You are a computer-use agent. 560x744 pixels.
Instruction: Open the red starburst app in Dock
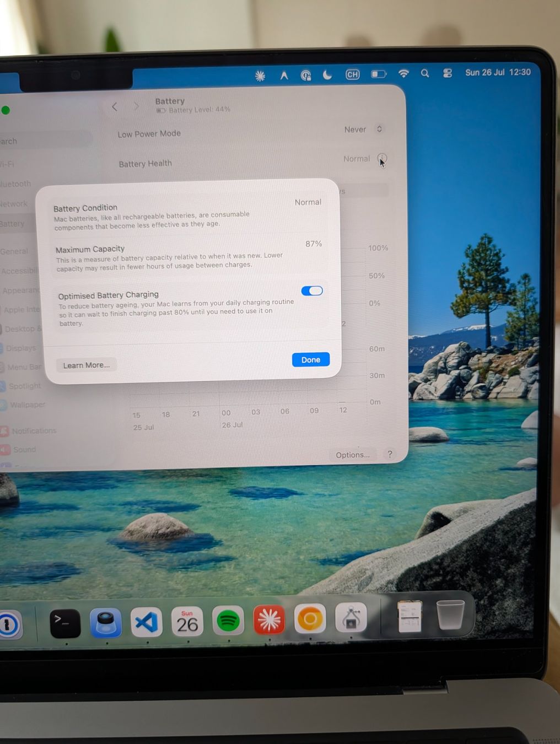269,620
